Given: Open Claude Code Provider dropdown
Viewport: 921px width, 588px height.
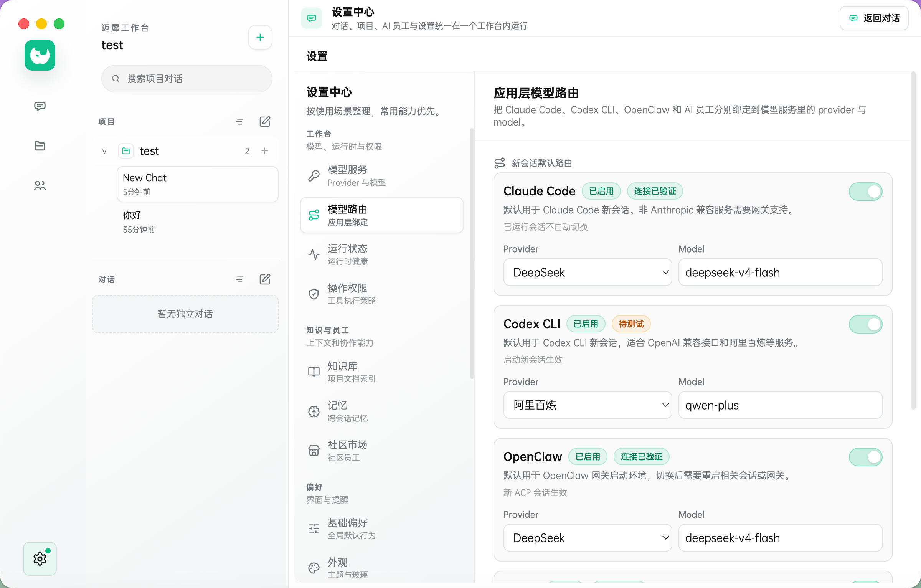Looking at the screenshot, I should tap(588, 272).
